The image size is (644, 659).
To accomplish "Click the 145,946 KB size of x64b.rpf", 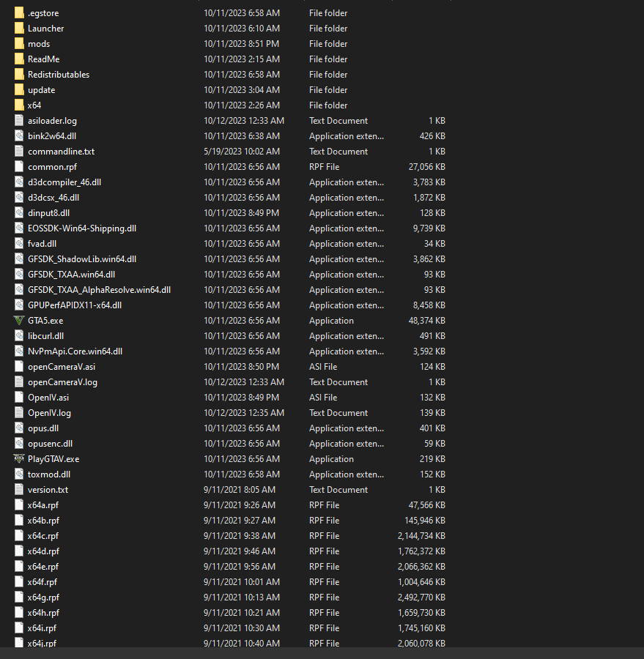I will point(425,521).
